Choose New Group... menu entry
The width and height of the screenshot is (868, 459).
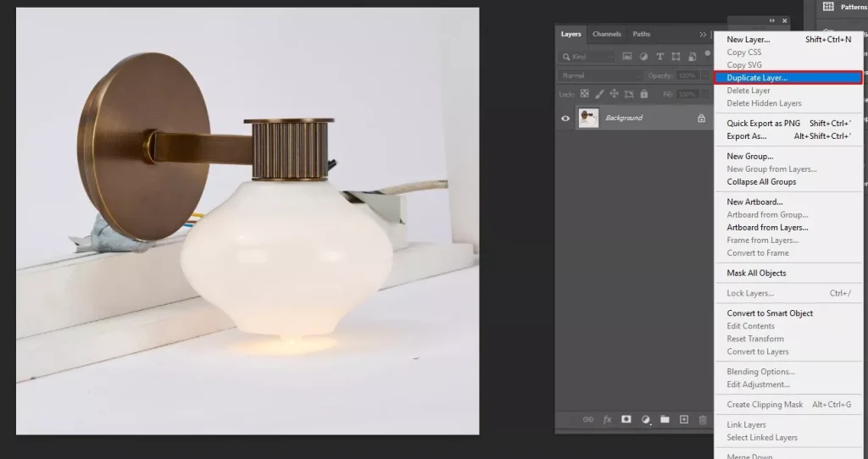tap(788, 156)
